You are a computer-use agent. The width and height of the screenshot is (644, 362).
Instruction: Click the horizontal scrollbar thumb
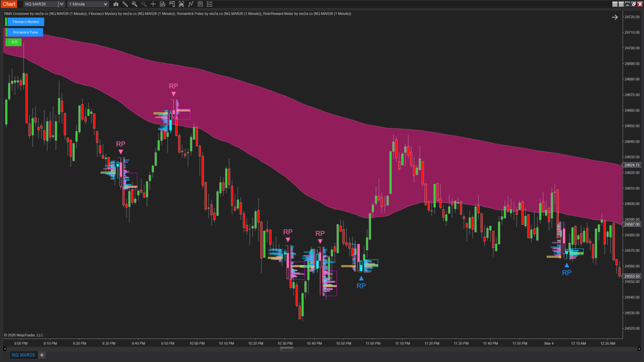286,349
